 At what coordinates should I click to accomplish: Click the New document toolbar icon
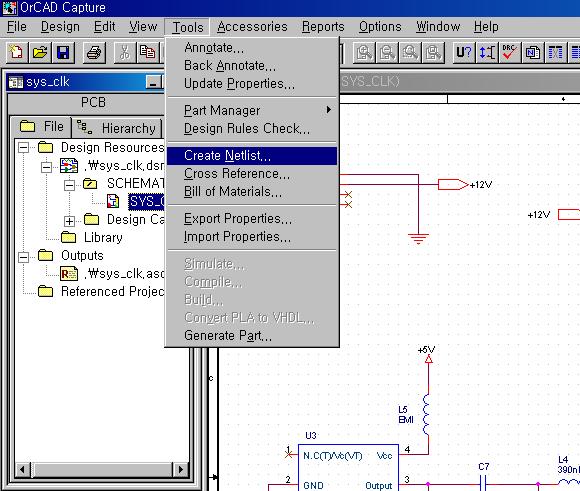(16, 52)
